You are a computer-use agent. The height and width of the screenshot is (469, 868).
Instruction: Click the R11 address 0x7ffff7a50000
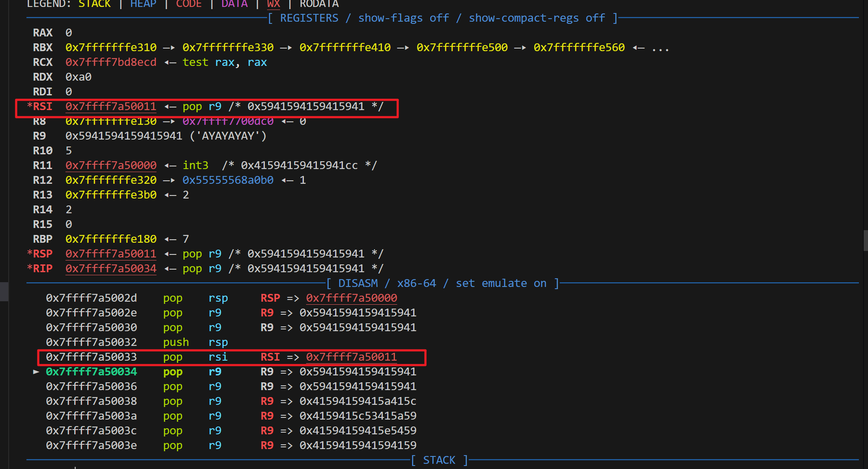pyautogui.click(x=111, y=166)
